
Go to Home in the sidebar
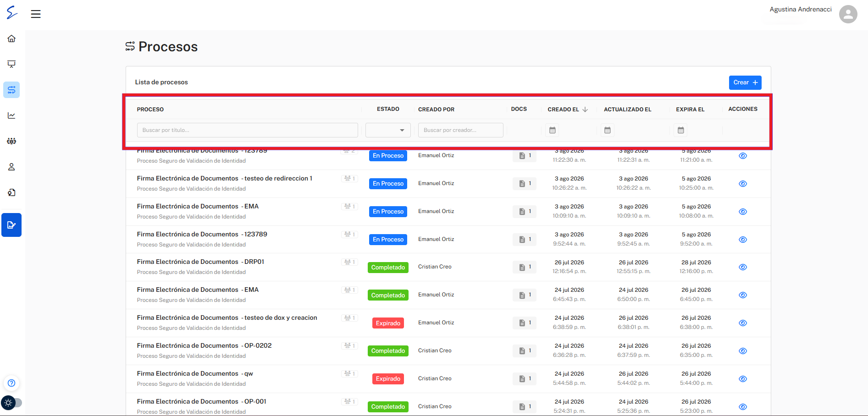11,38
